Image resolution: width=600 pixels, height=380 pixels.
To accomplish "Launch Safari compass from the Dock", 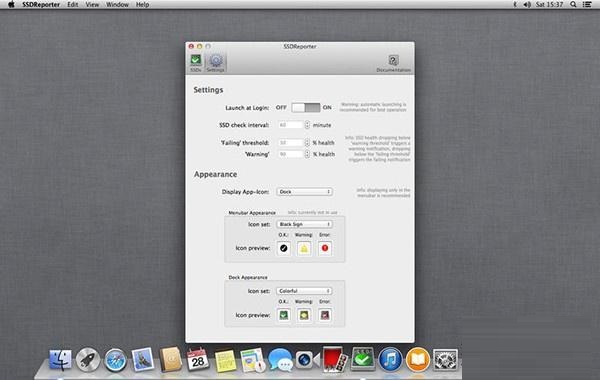I will point(115,360).
